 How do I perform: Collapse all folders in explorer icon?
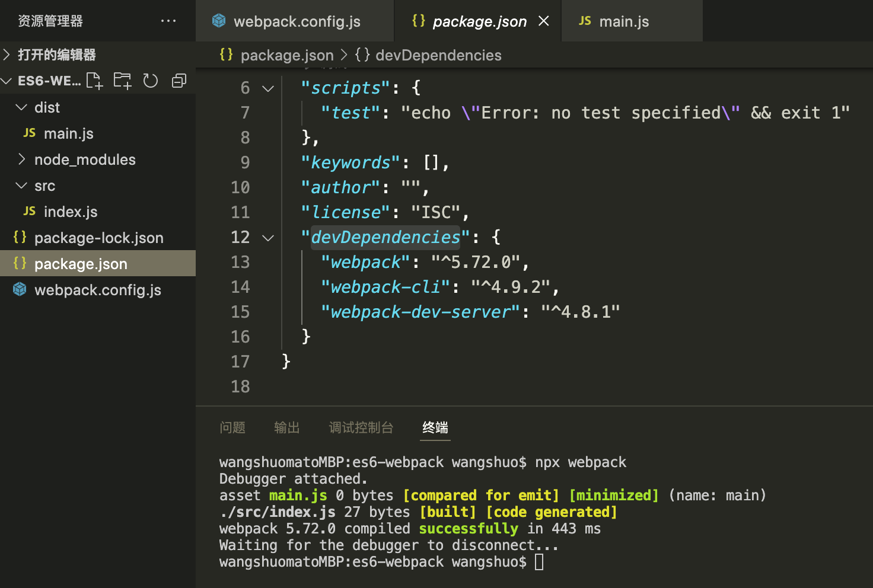179,81
